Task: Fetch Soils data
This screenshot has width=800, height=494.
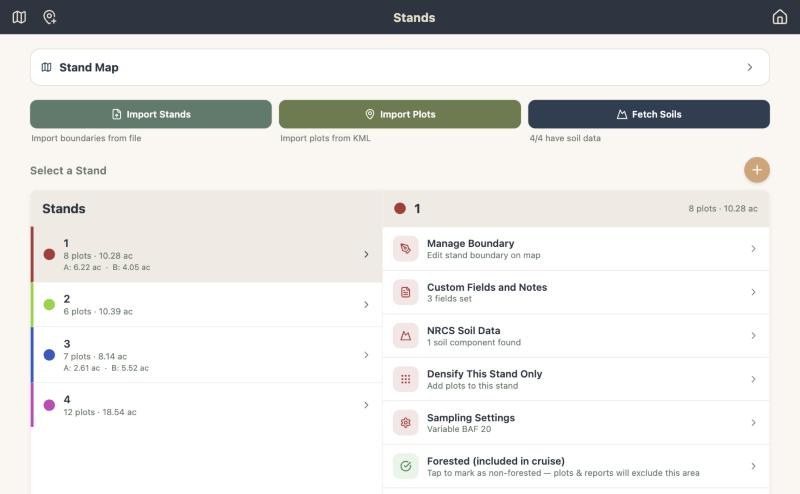Action: 649,114
